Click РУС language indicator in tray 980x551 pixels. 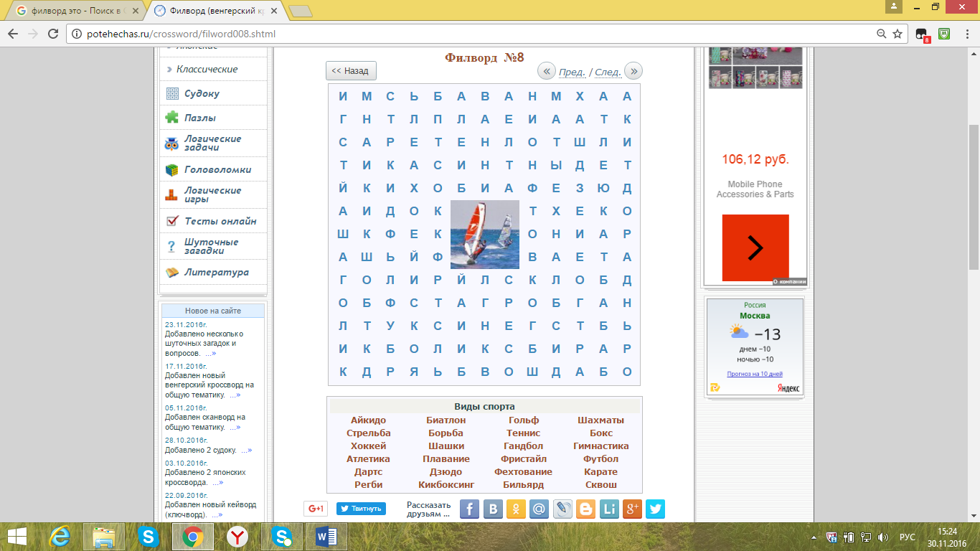[x=908, y=537]
